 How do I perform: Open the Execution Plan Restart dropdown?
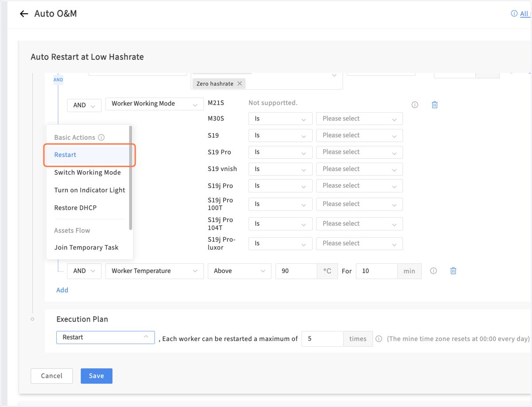106,337
